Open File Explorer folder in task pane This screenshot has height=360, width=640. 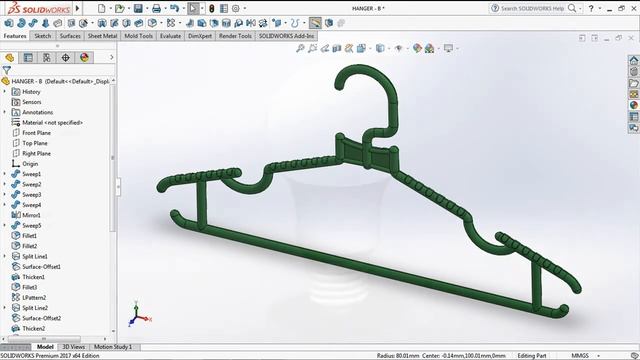coord(633,83)
